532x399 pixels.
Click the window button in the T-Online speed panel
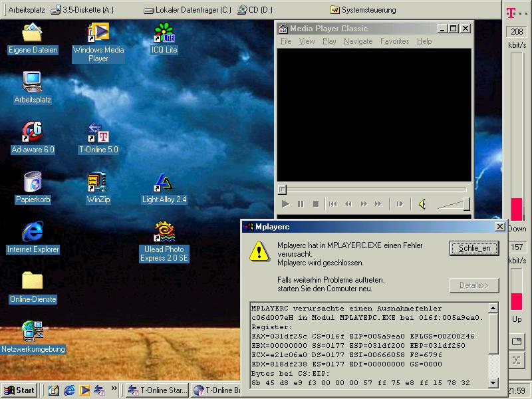coord(517,341)
